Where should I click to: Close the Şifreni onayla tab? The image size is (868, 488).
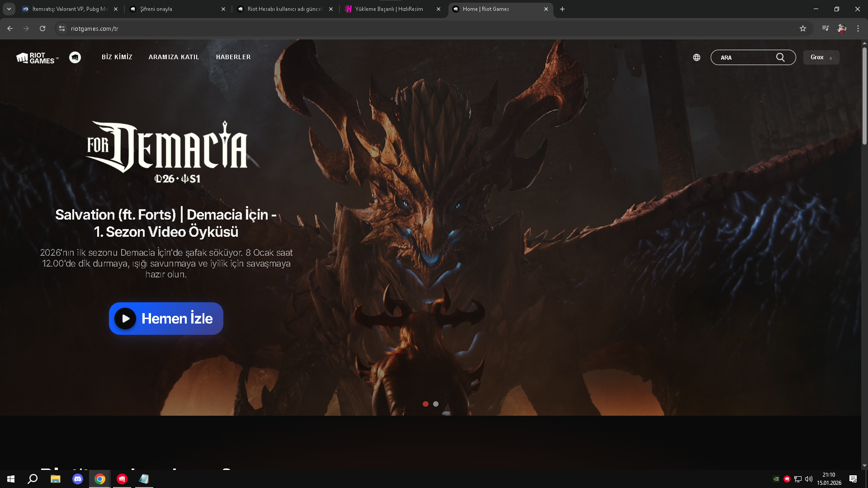tap(223, 9)
